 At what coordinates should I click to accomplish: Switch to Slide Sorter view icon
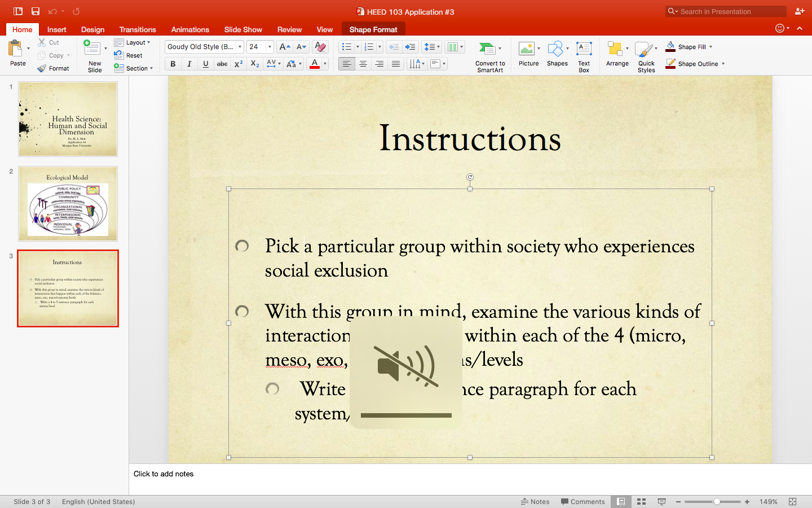(641, 501)
